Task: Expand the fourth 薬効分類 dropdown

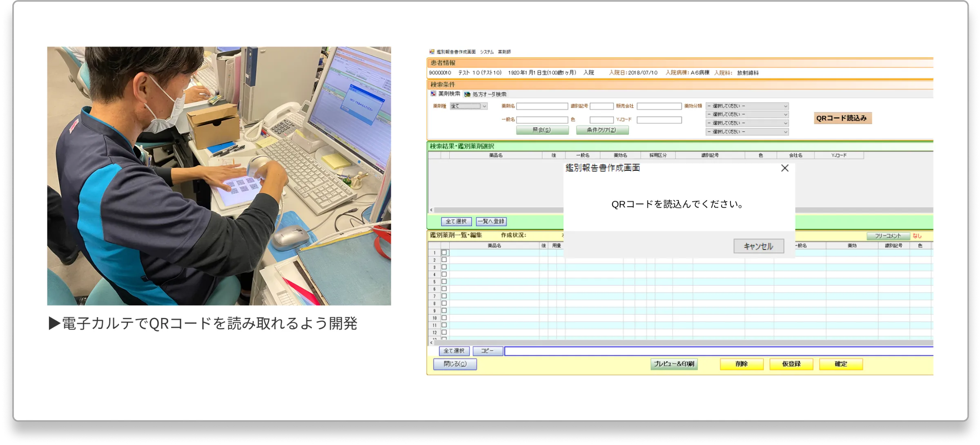Action: tap(747, 132)
